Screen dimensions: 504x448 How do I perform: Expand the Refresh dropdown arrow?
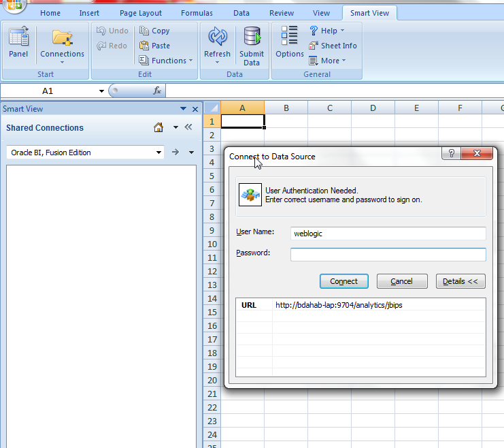point(217,63)
